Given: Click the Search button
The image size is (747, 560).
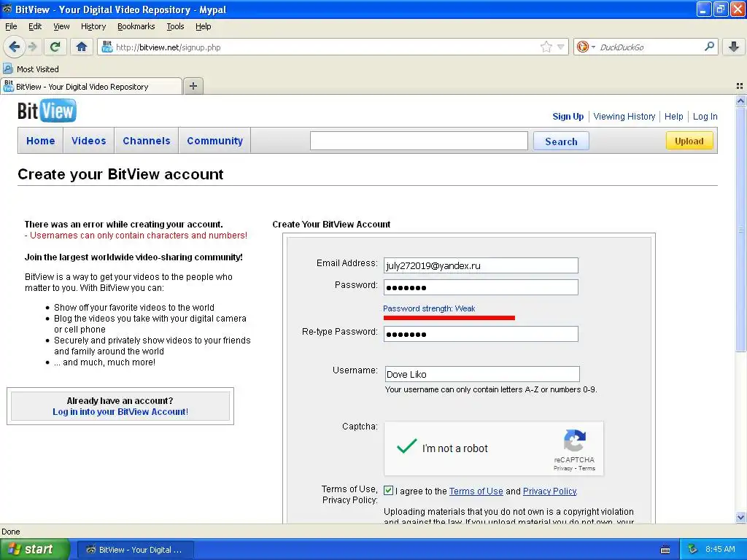Looking at the screenshot, I should click(561, 141).
